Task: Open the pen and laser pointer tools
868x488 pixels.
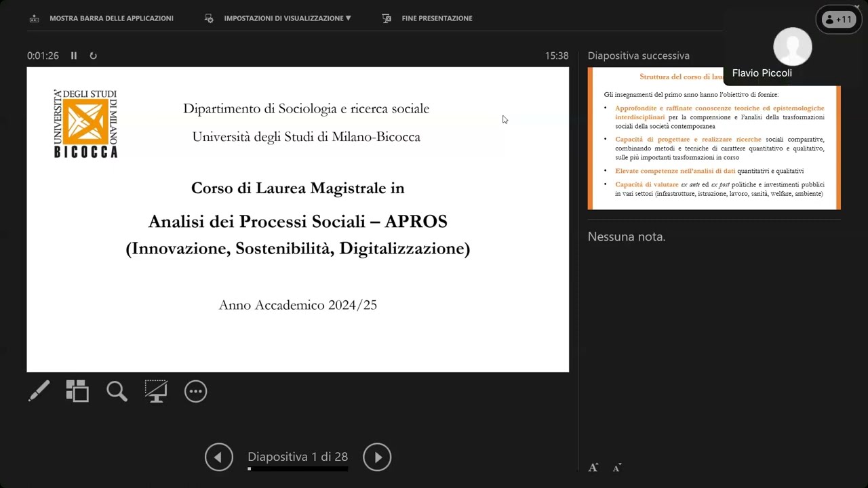Action: 39,391
